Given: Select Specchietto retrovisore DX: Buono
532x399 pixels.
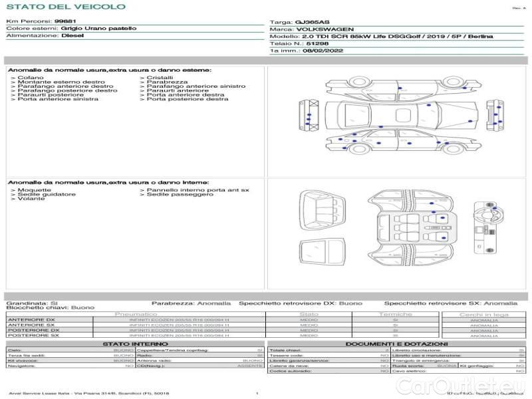Looking at the screenshot, I should pos(301,303).
